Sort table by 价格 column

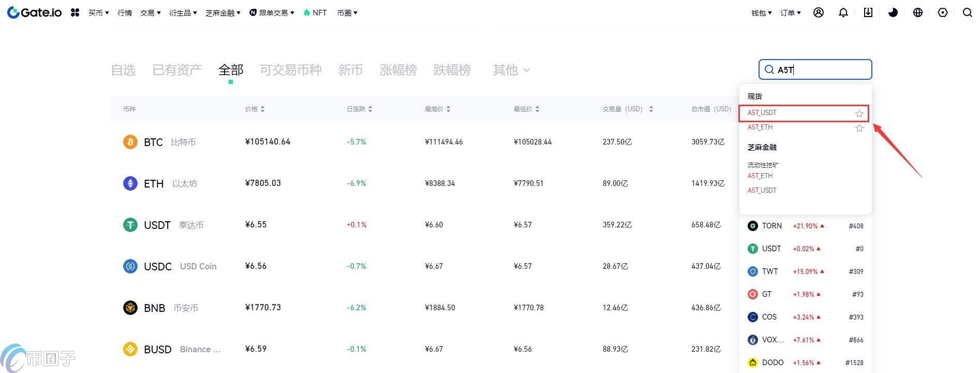pos(255,109)
